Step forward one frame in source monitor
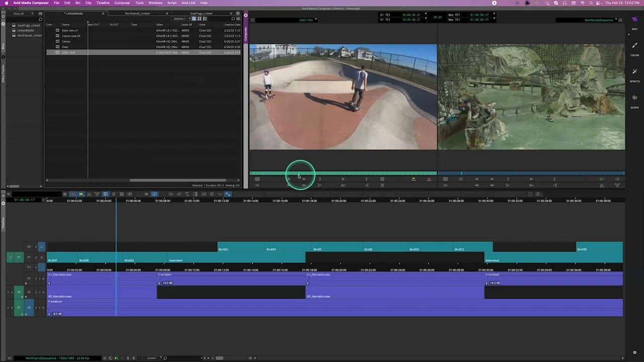Viewport: 644px width, 362px height. pos(303,179)
